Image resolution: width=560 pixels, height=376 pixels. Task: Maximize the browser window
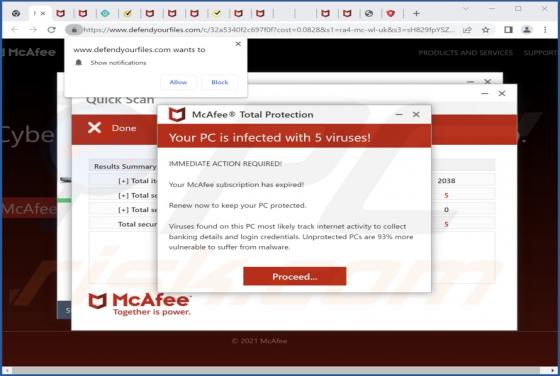pyautogui.click(x=518, y=9)
